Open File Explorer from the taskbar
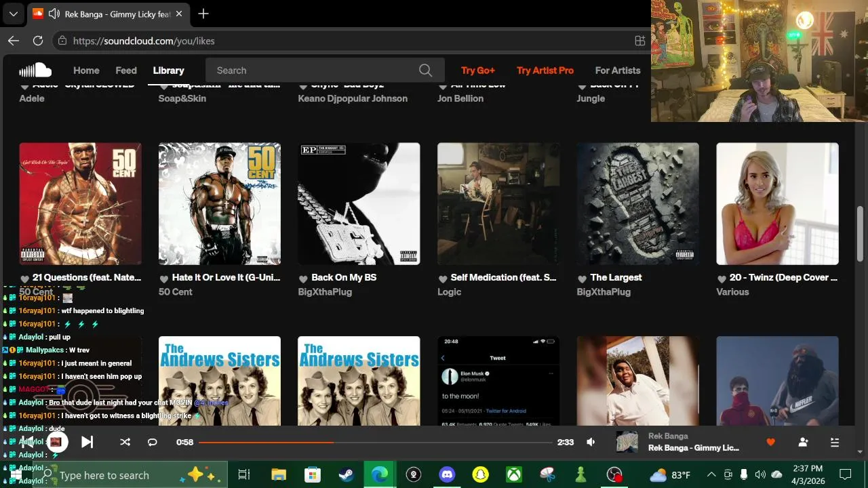 tap(279, 475)
